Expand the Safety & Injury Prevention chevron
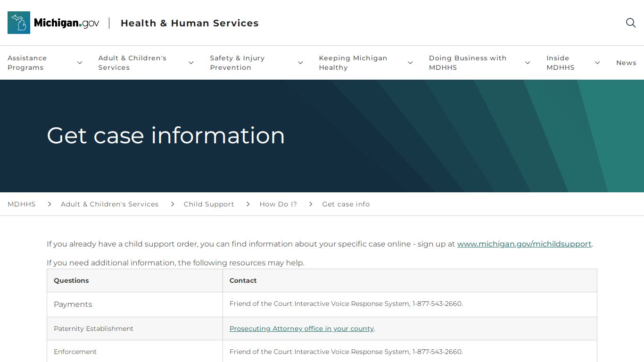Screen dimensions: 644x362 pos(300,63)
